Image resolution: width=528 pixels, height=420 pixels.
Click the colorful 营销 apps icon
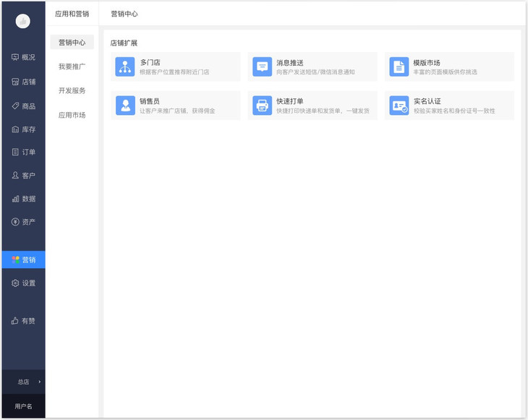point(15,260)
